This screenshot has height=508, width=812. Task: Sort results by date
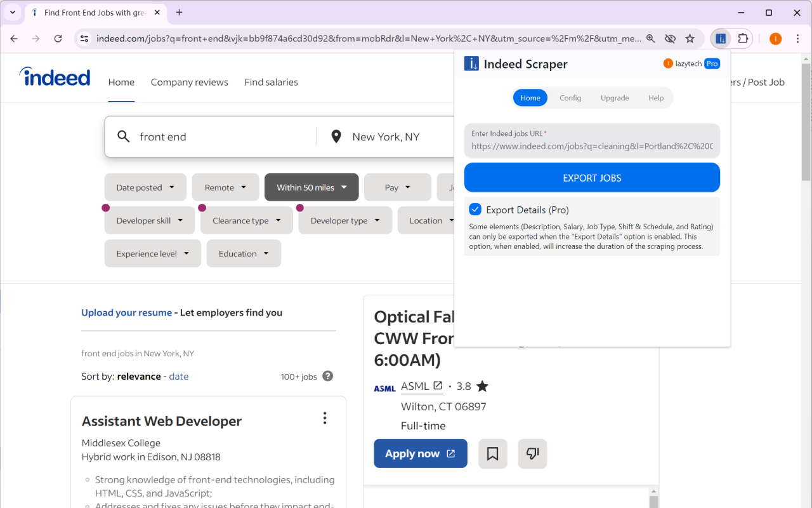(179, 376)
